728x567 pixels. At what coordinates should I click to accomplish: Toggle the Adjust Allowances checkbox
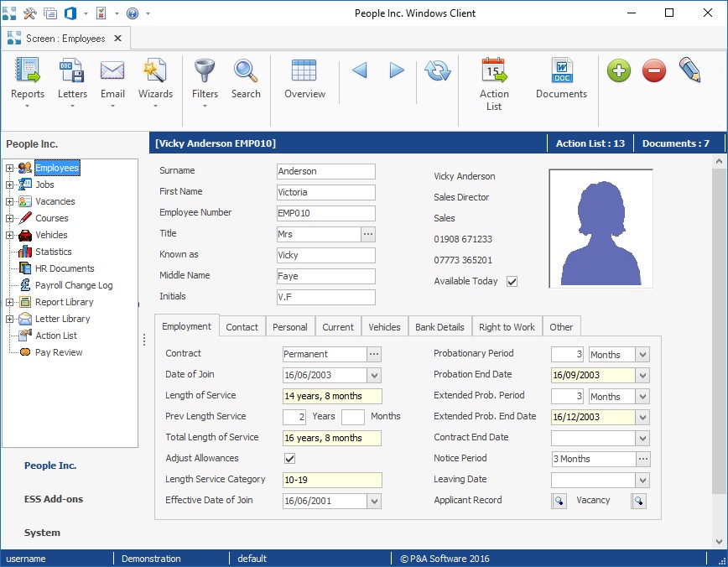289,458
